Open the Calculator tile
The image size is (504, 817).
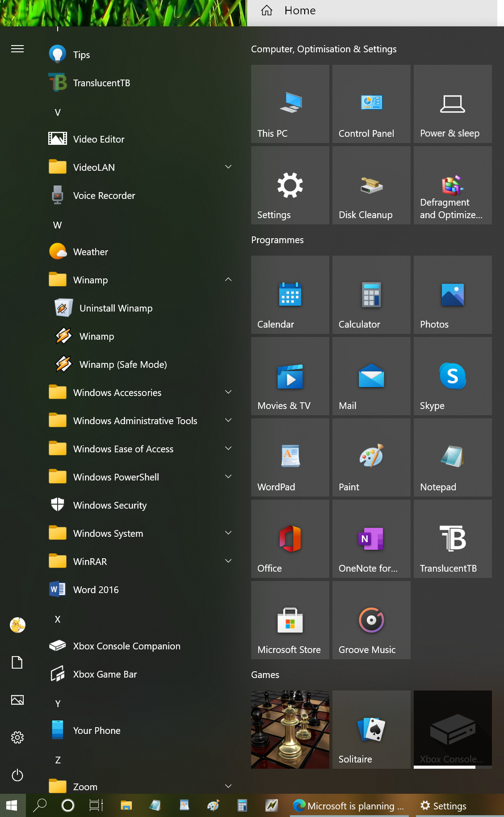371,295
